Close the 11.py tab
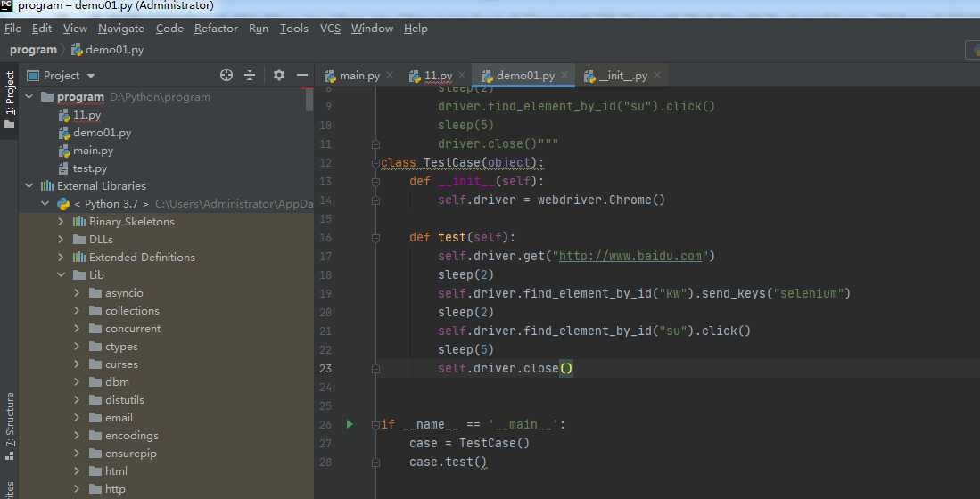 coord(462,76)
